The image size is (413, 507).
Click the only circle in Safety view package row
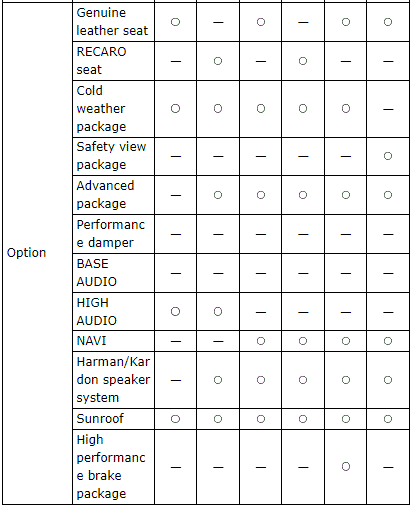(388, 156)
